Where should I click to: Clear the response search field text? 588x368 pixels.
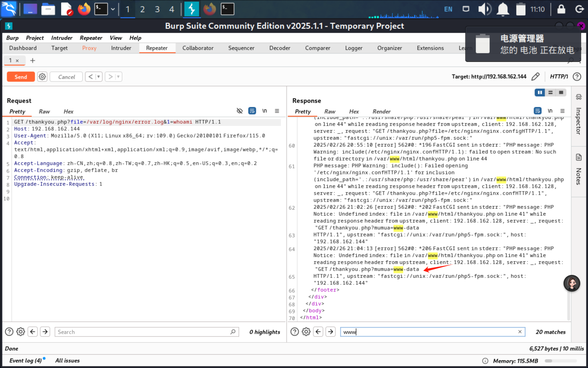pyautogui.click(x=520, y=332)
